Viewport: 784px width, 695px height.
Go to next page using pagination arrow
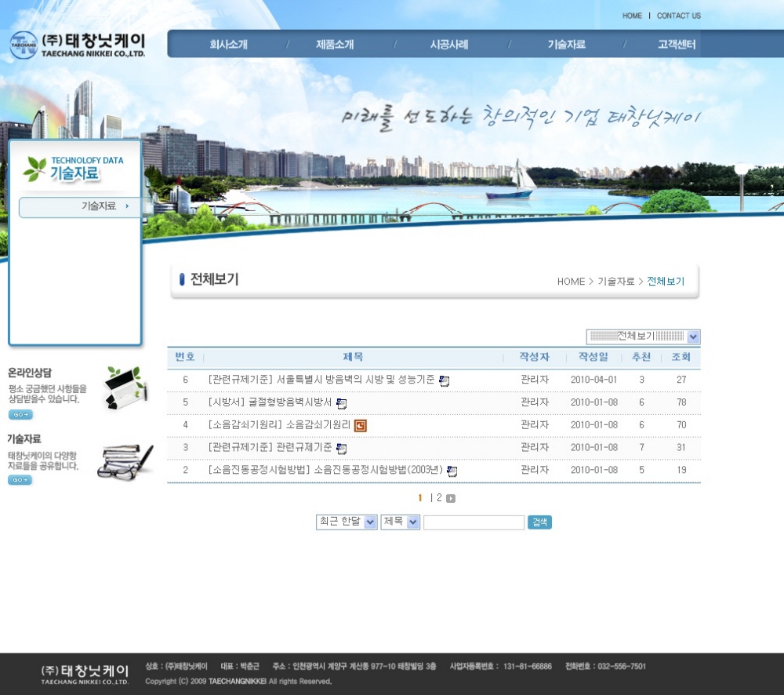451,498
